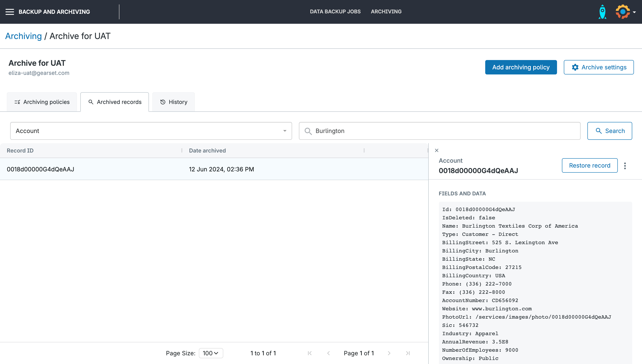Switch to the Archiving policies tab
Viewport: 642px width, 364px height.
[x=42, y=102]
